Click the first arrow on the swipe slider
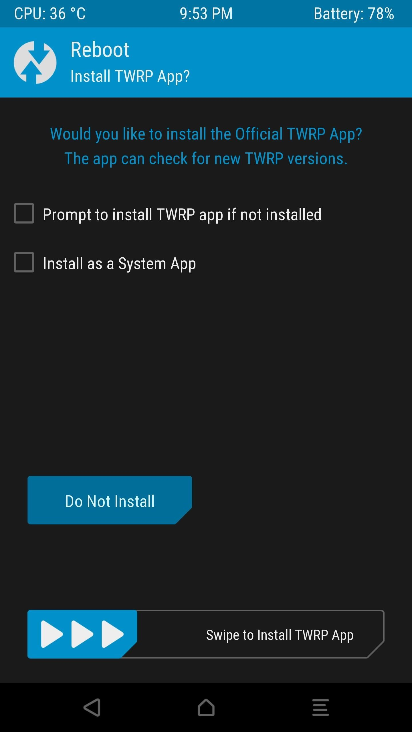Image resolution: width=412 pixels, height=732 pixels. tap(52, 634)
